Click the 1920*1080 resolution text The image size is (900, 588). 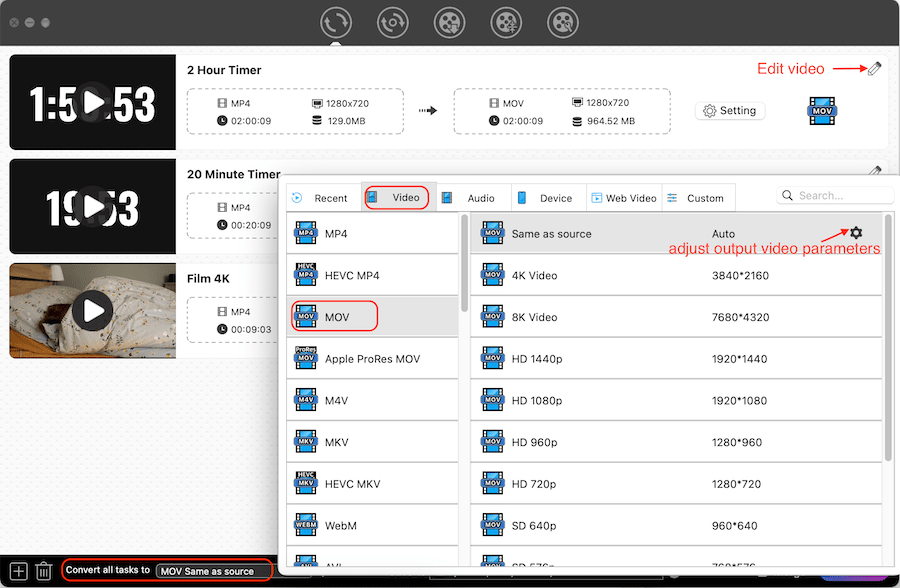click(739, 401)
